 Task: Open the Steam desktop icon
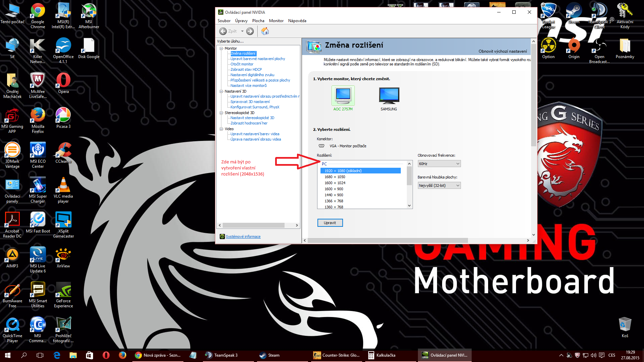[x=573, y=13]
